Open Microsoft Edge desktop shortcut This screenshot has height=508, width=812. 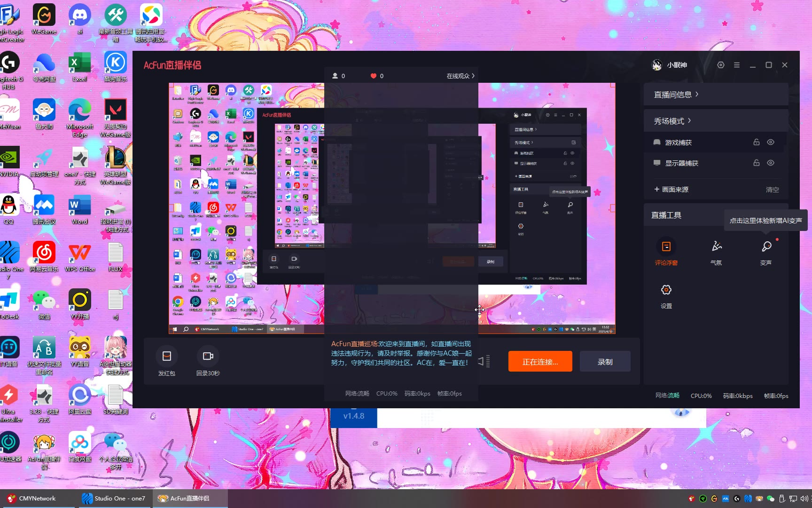[80, 119]
